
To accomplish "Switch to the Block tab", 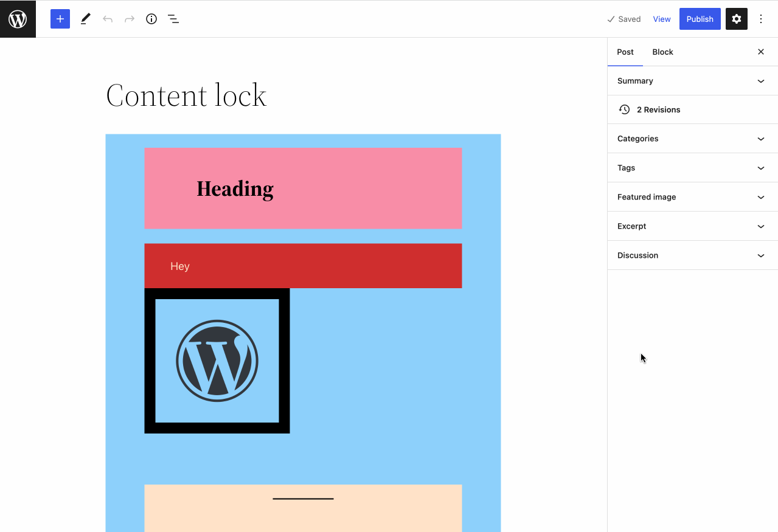I will coord(663,52).
